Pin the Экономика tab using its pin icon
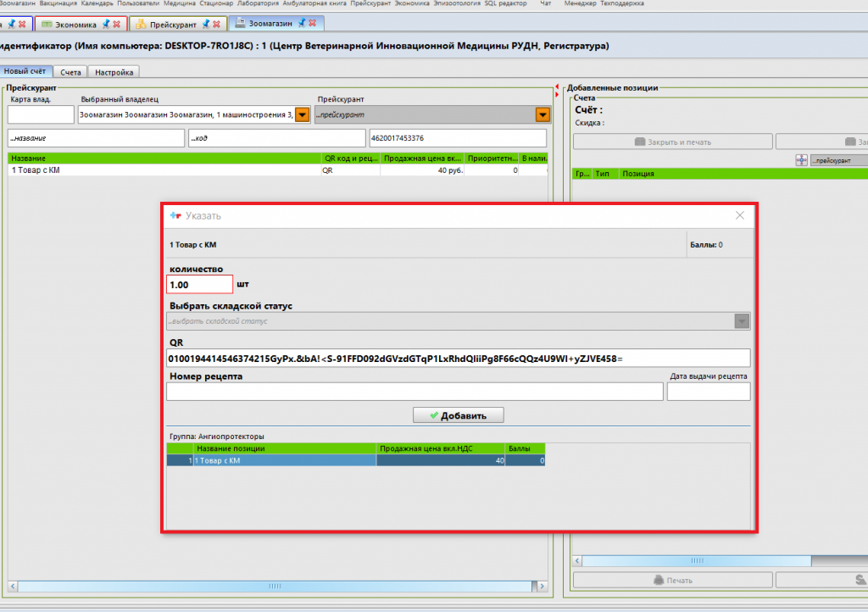 (x=105, y=24)
